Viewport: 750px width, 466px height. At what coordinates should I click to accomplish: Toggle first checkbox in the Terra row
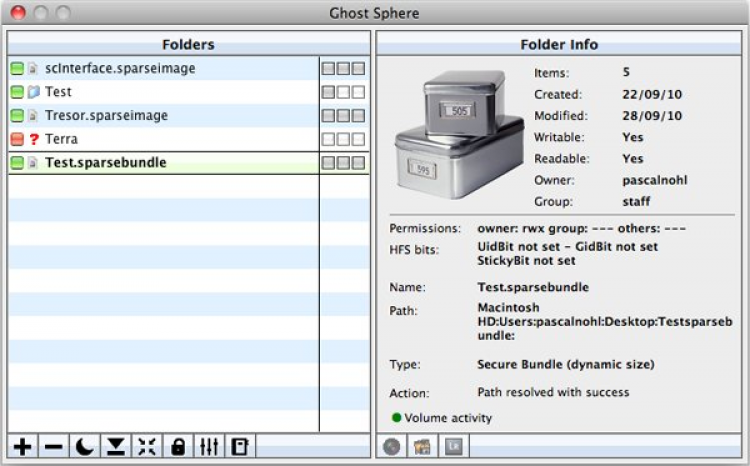[329, 139]
